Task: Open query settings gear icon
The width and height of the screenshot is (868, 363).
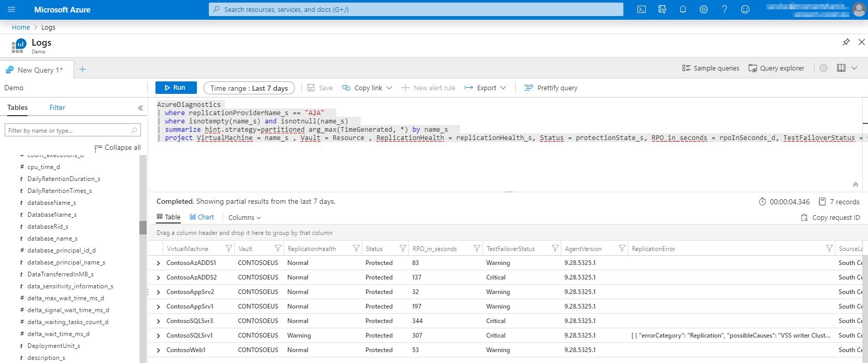Action: [x=823, y=68]
